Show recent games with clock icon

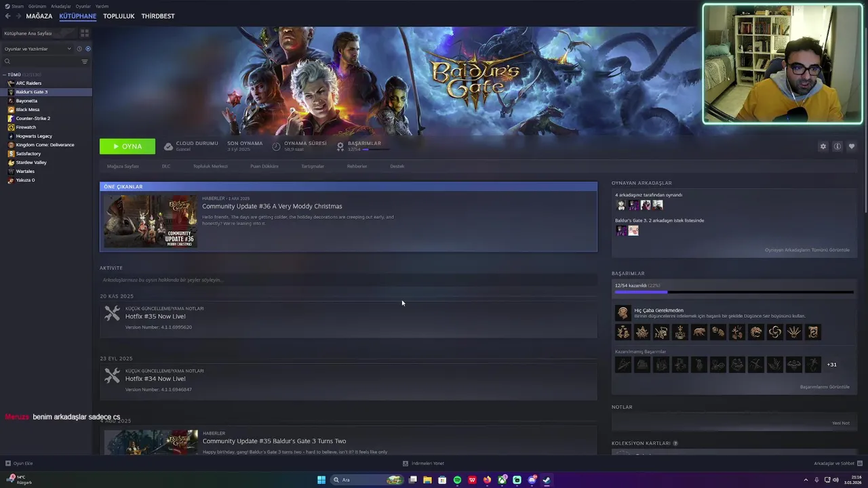79,49
